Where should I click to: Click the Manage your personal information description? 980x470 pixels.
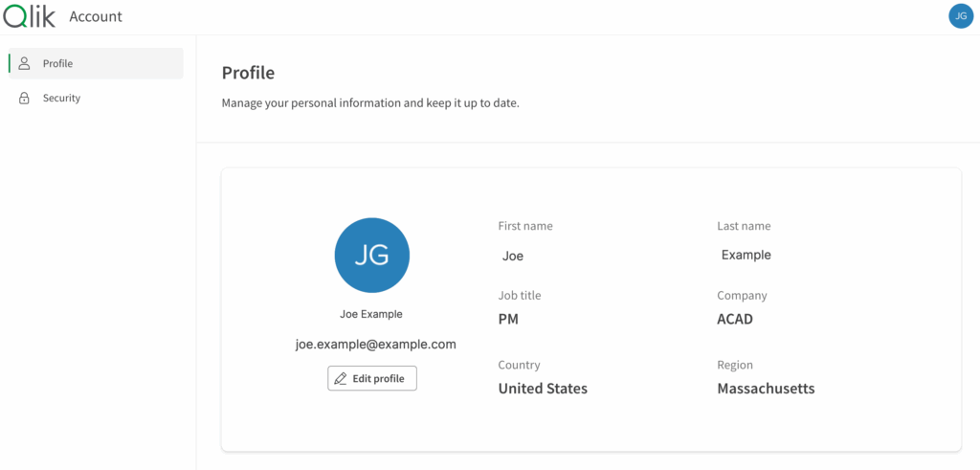370,102
